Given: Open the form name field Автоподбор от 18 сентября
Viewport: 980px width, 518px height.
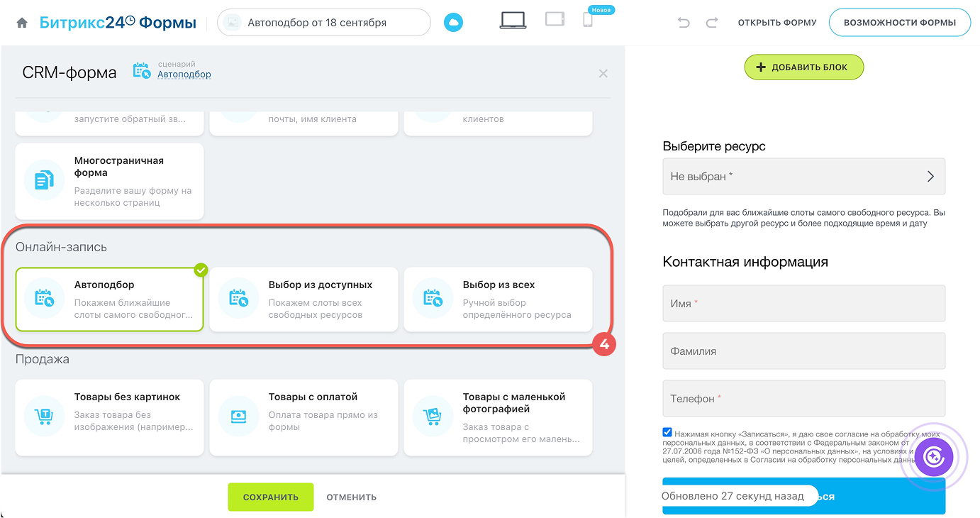Looking at the screenshot, I should coord(324,23).
